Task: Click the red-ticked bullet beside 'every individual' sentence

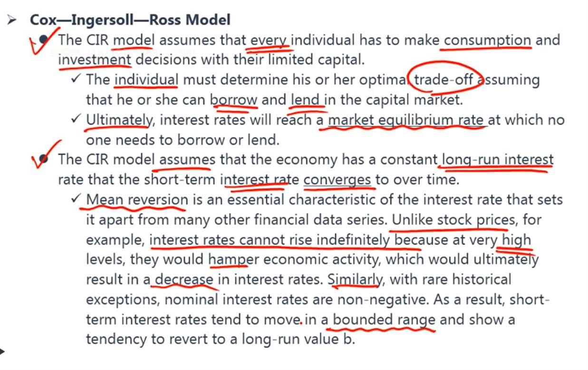Action: pyautogui.click(x=44, y=40)
